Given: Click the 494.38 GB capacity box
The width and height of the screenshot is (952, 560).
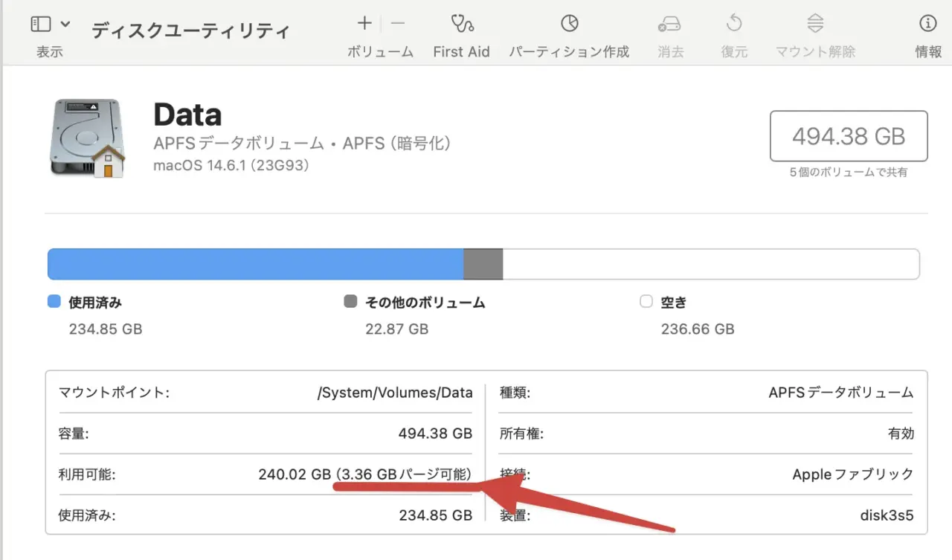Looking at the screenshot, I should click(849, 136).
